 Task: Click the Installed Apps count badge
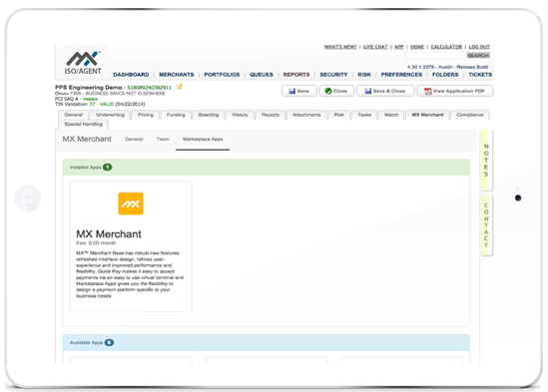(107, 167)
